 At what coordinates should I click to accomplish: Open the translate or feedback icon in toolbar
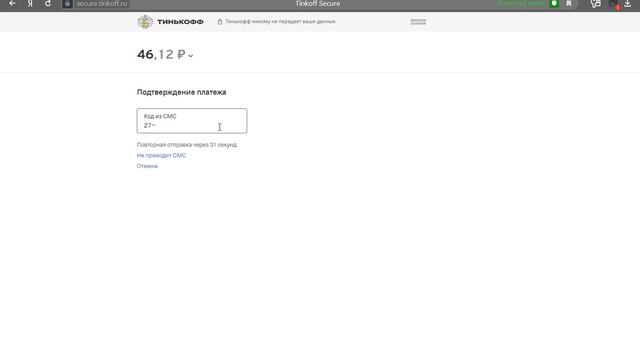click(x=596, y=4)
